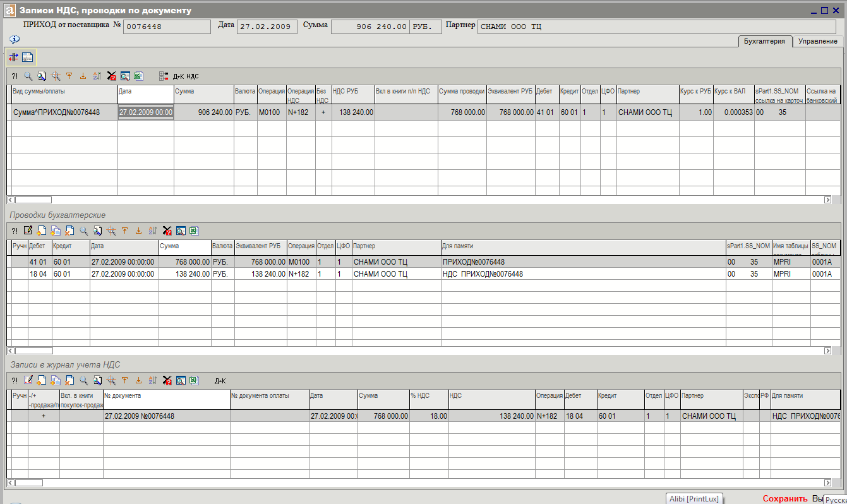The width and height of the screenshot is (847, 504).
Task: Click add new record icon in Проводки бухгалтерские toolbar
Action: 42,231
